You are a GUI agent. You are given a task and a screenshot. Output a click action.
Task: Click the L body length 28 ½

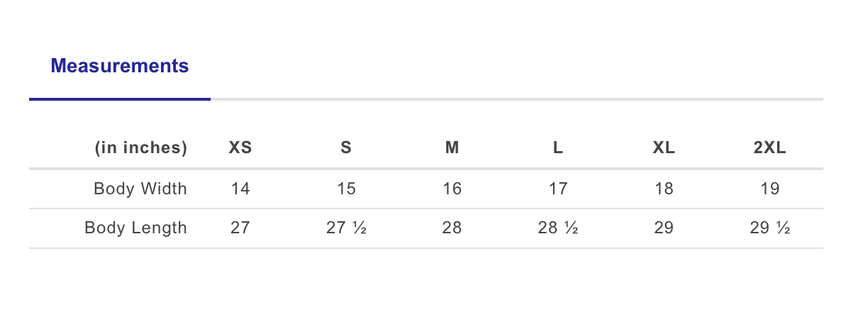tap(558, 228)
